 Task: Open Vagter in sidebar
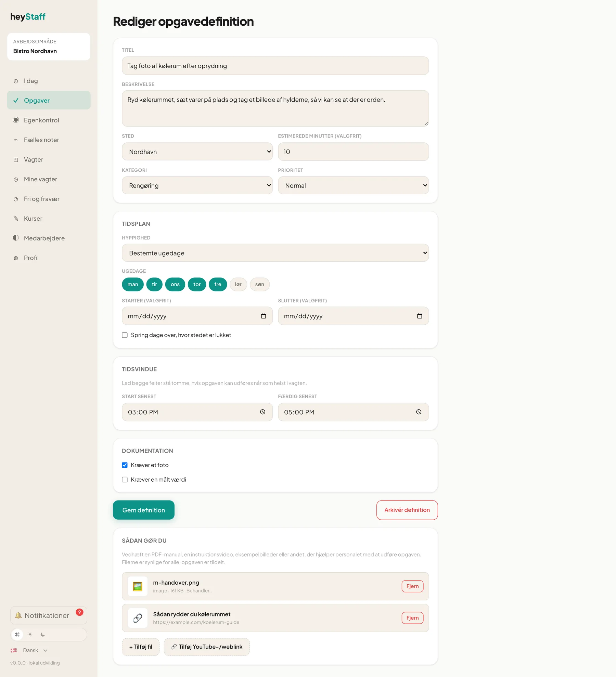point(49,159)
